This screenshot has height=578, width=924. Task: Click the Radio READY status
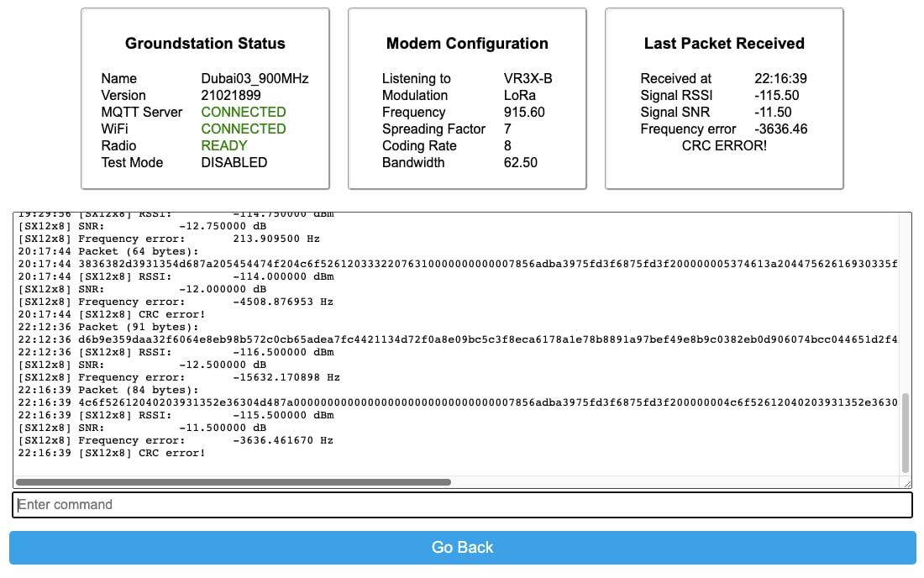click(224, 145)
